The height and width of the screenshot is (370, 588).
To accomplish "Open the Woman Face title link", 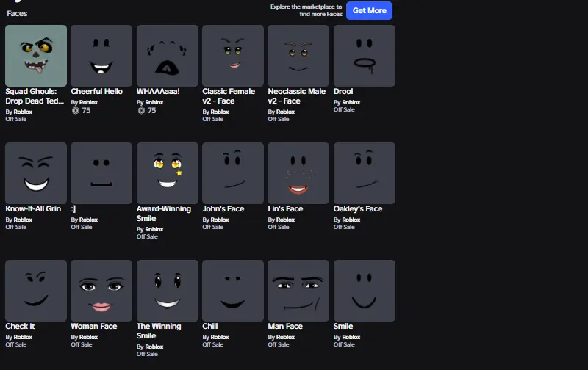I will coord(94,326).
